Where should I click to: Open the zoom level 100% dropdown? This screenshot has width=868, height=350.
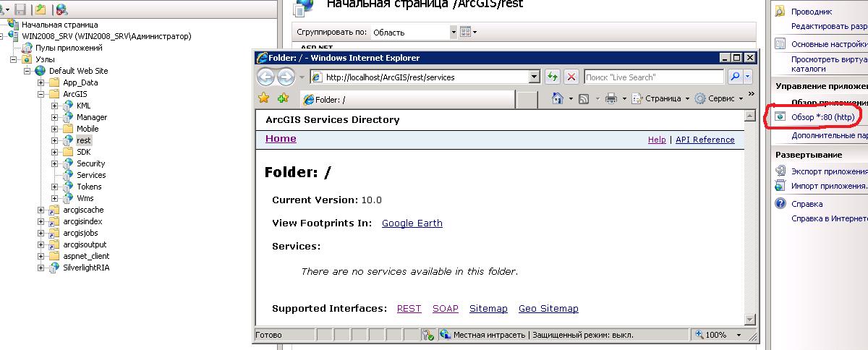739,335
